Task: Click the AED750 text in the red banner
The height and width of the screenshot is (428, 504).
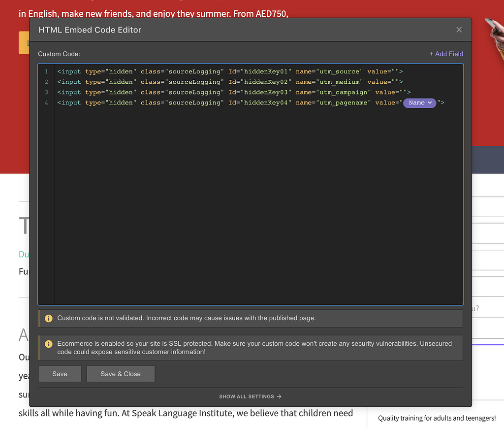Action: 273,14
